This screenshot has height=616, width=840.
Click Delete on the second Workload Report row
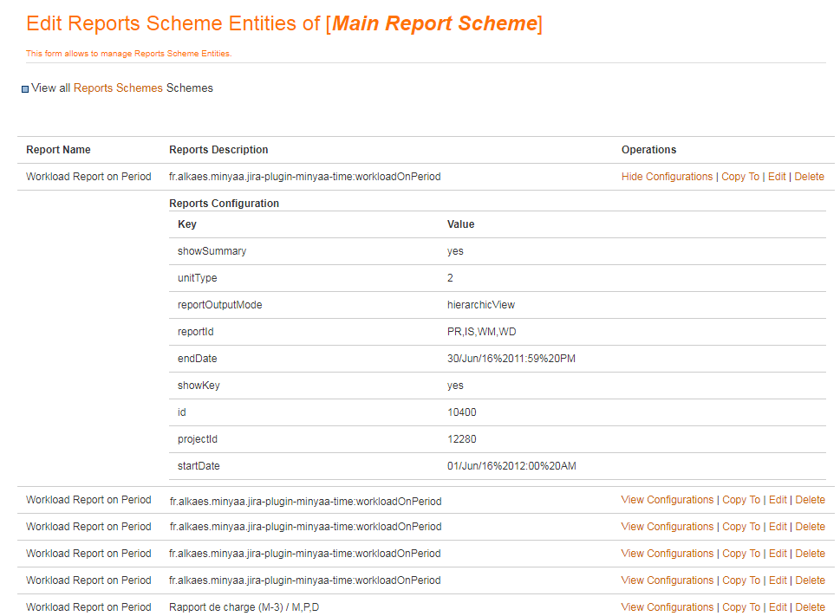point(810,500)
